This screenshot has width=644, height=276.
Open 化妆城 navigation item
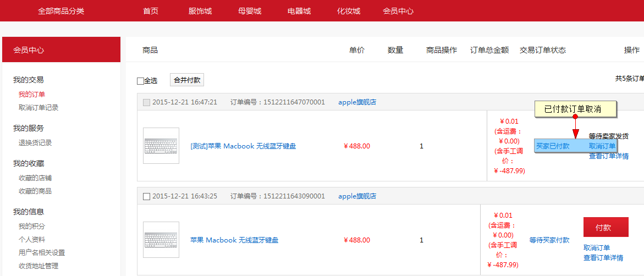(x=349, y=11)
